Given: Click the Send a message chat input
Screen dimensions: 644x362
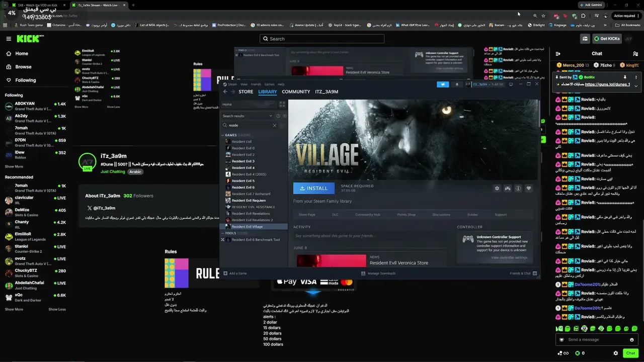Looking at the screenshot, I should (597, 340).
